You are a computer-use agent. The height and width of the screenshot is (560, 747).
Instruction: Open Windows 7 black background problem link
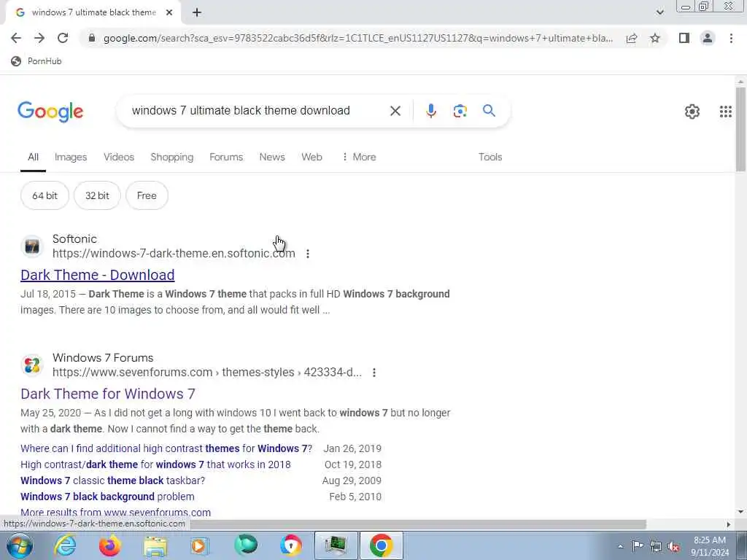coord(107,497)
